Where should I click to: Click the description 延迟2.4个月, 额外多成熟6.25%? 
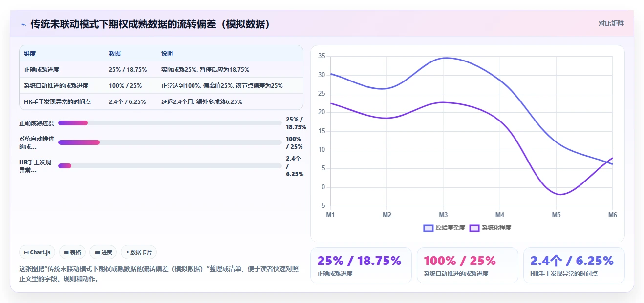(x=202, y=102)
